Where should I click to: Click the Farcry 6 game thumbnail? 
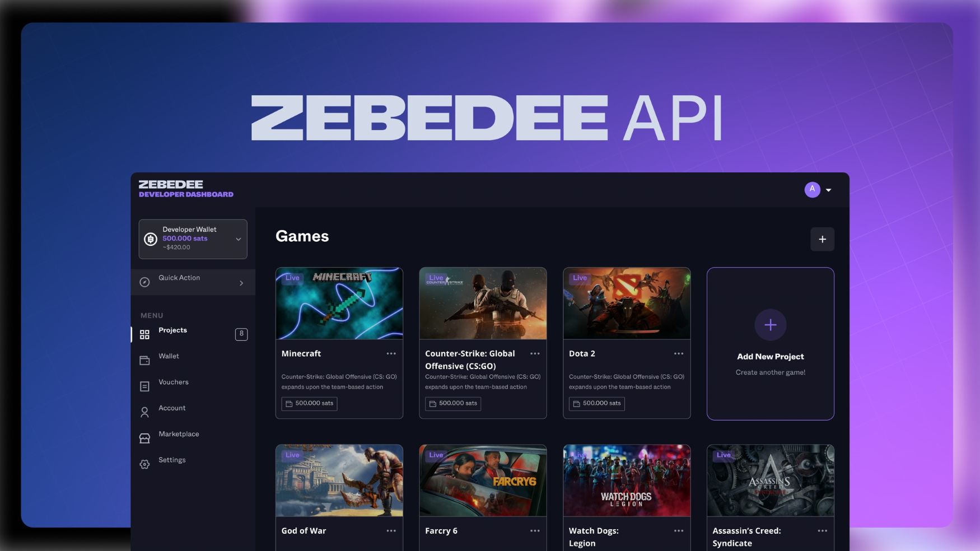tap(483, 480)
